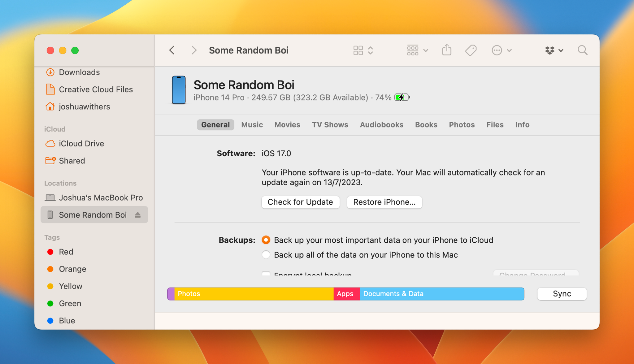The width and height of the screenshot is (634, 364).
Task: Switch to the Photos tab
Action: coord(462,125)
